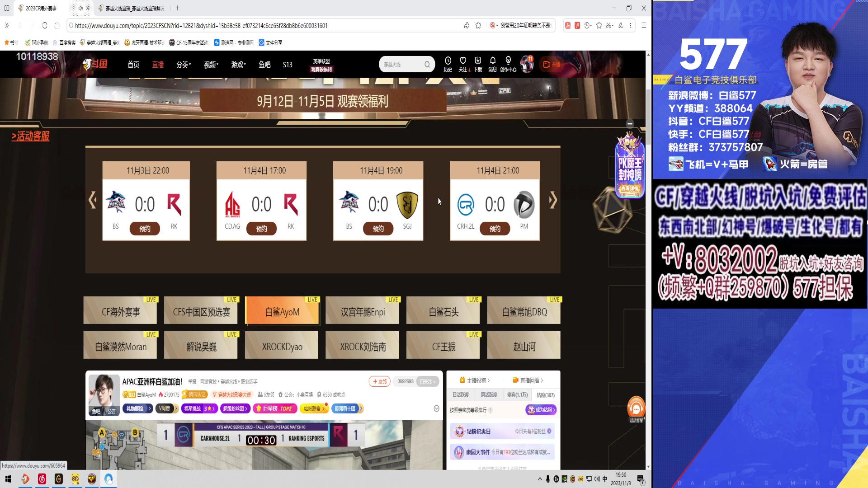Open a new browser tab
Viewport: 868px width, 488px height.
point(178,8)
